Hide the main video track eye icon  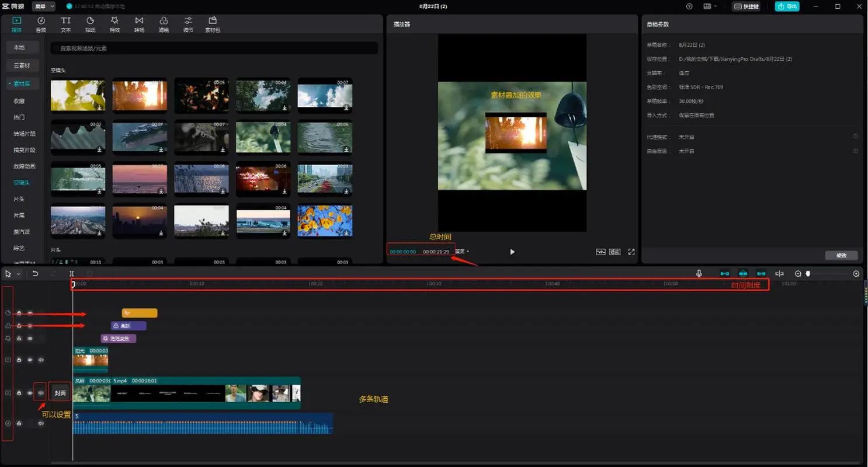(x=30, y=393)
